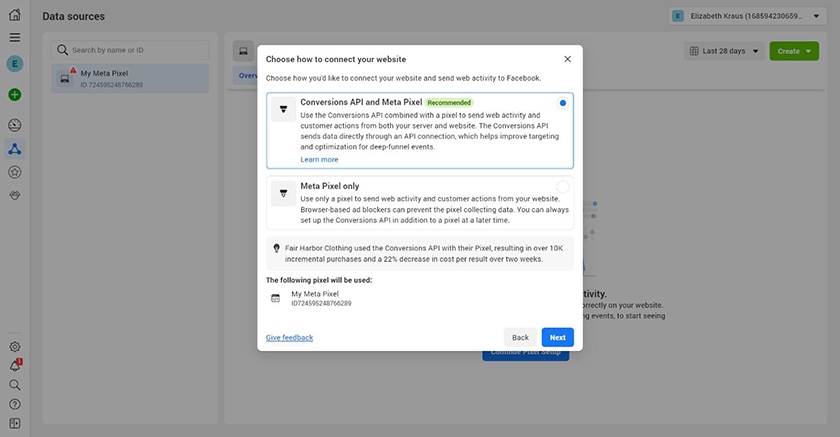Select Meta Pixel only radio button
840x437 pixels.
562,187
